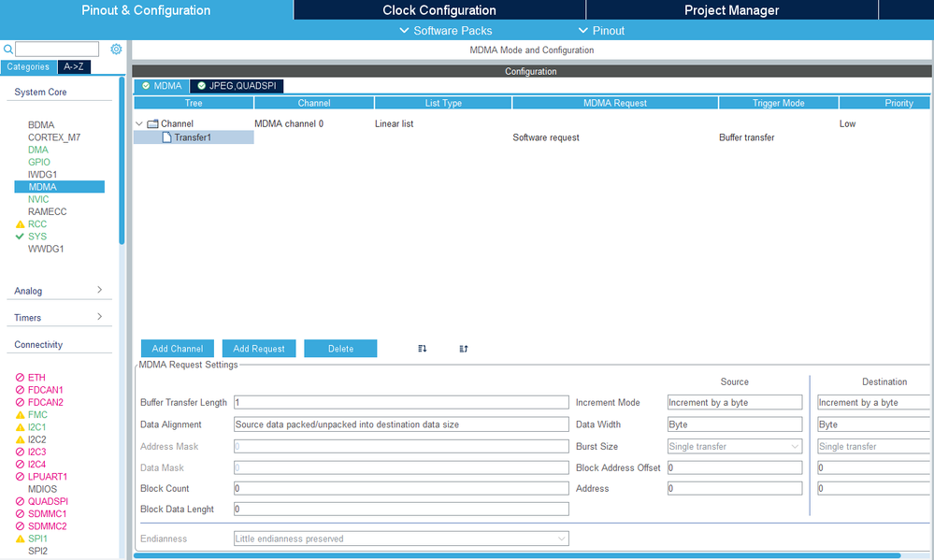Select RAMECC in System Core list

[x=47, y=211]
